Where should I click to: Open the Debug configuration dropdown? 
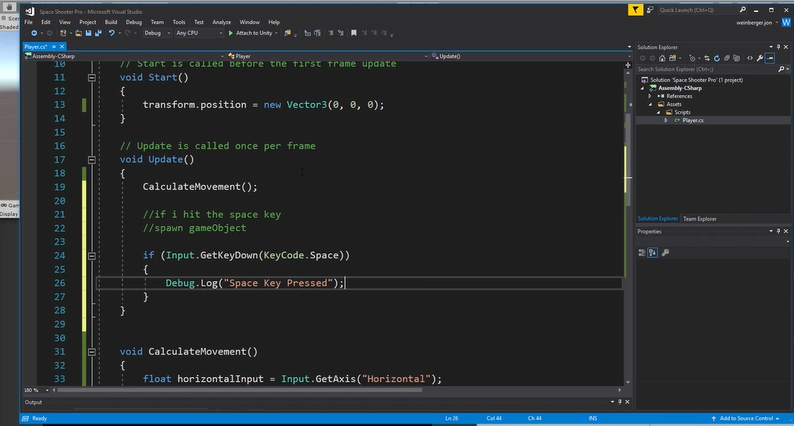click(x=157, y=33)
